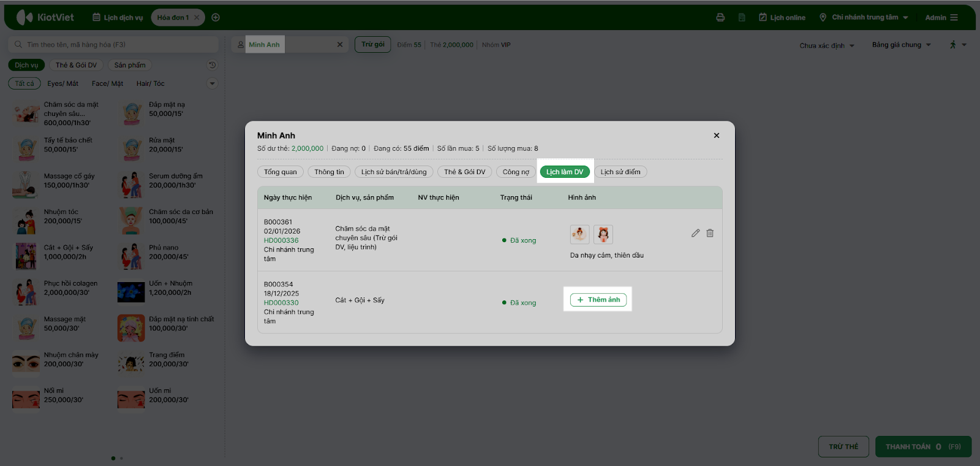Filter by Hair/ Tóc group
Image resolution: width=980 pixels, height=466 pixels.
(x=151, y=83)
